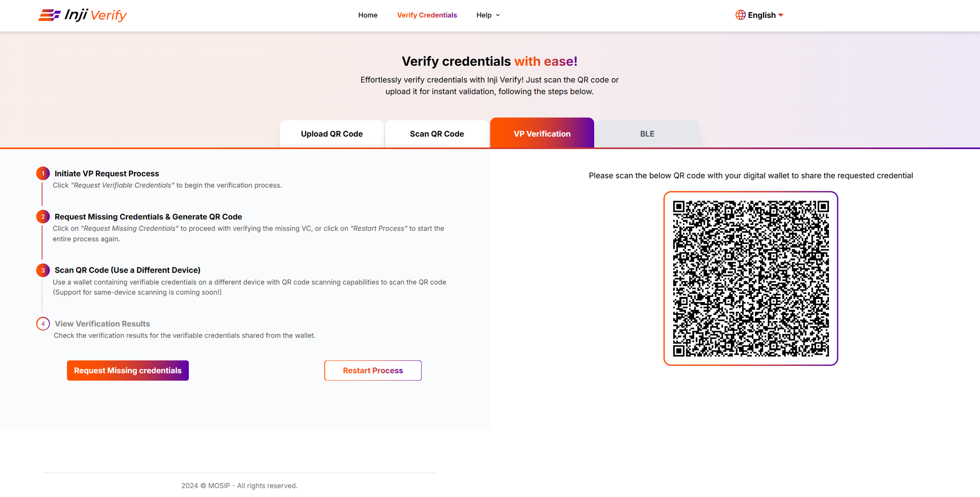The image size is (980, 497).
Task: Select the VP Verification tab
Action: [542, 134]
